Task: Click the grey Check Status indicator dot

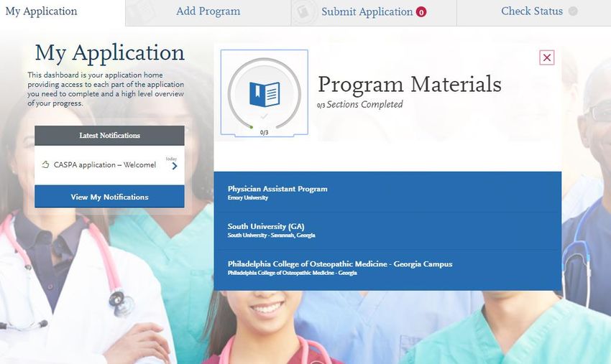Action: [573, 11]
